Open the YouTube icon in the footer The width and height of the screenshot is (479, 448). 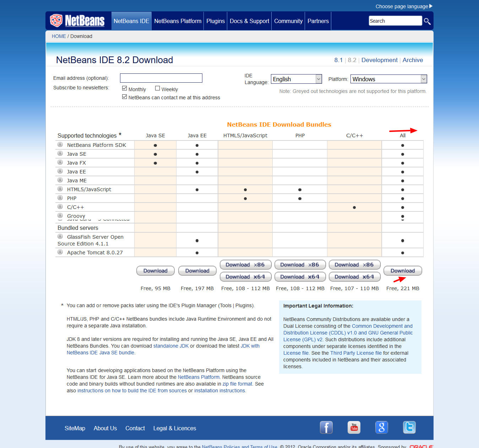point(354,427)
